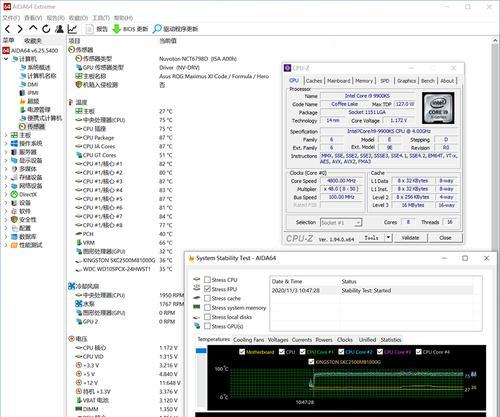The width and height of the screenshot is (500, 417).
Task: Click the 冷却风扇 fan section icon
Action: [71, 286]
